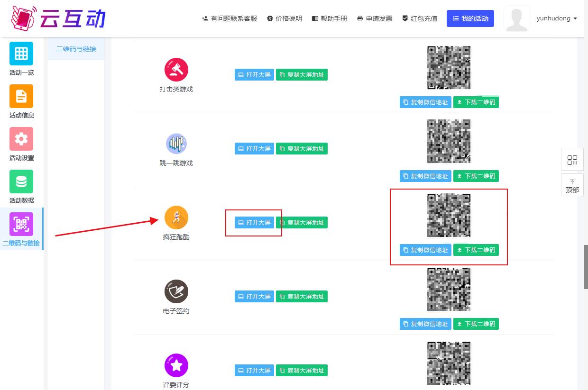Click the 跳一跳游戏 icon
588x390 pixels.
pos(176,144)
